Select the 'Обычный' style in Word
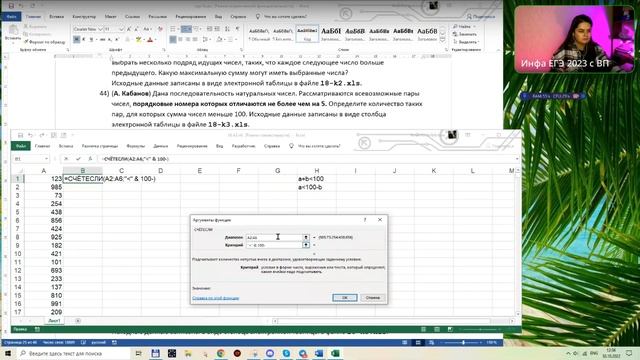 tap(259, 34)
